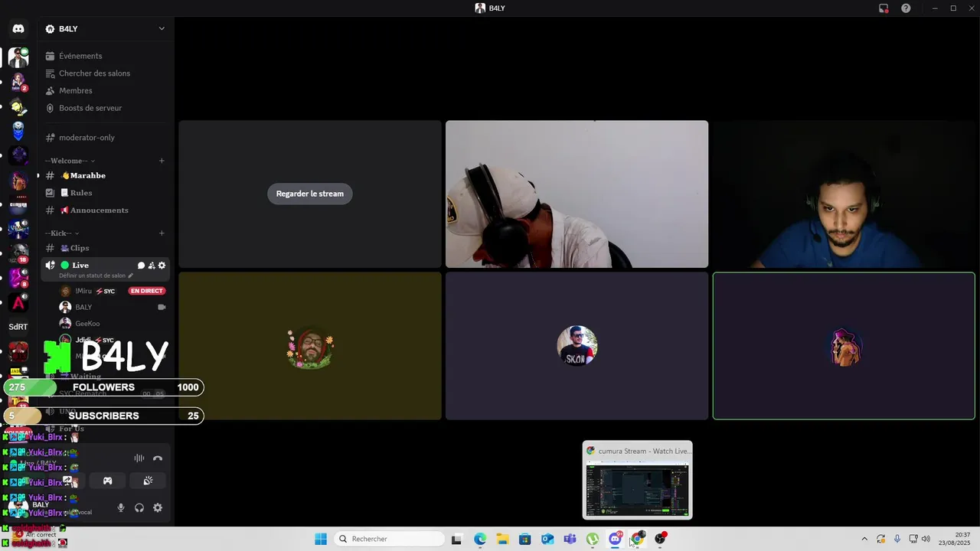The height and width of the screenshot is (551, 980).
Task: Switch to Chrome from taskbar
Action: [x=637, y=539]
